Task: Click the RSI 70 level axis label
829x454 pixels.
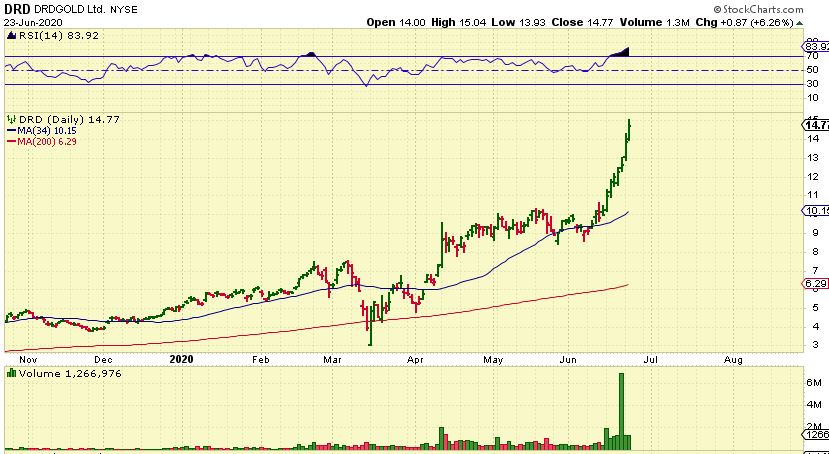Action: tap(813, 56)
